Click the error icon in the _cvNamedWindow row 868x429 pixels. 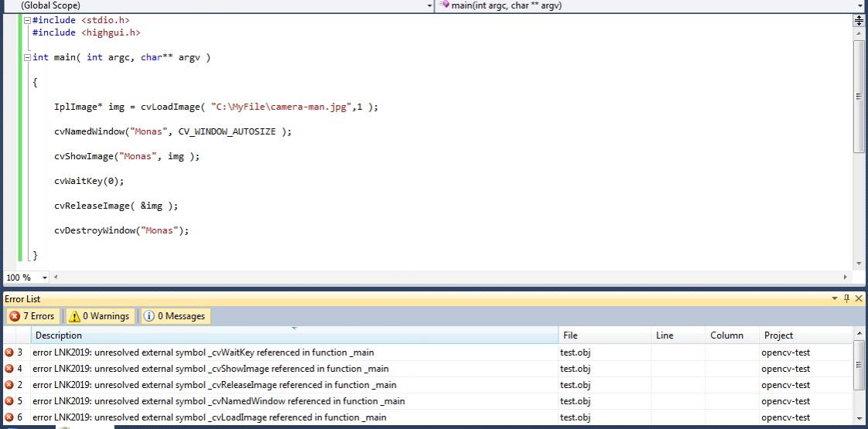(x=9, y=401)
